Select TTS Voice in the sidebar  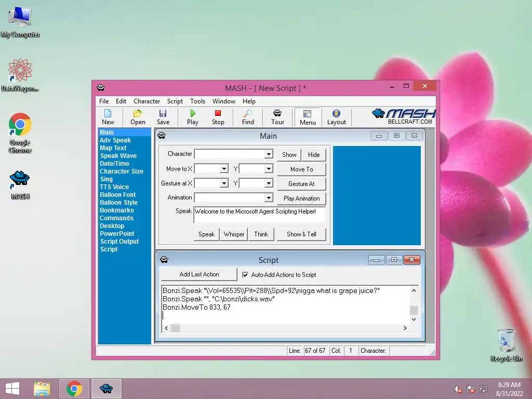point(114,187)
